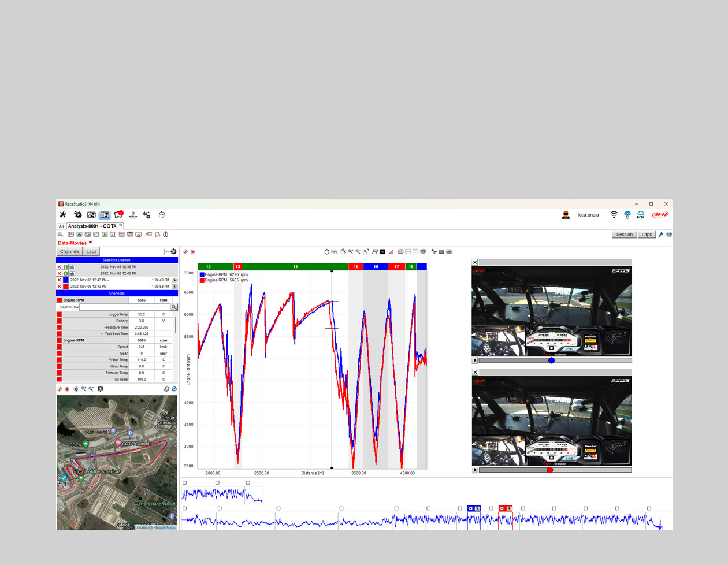Select track segment 14 in the chart header

pos(295,267)
